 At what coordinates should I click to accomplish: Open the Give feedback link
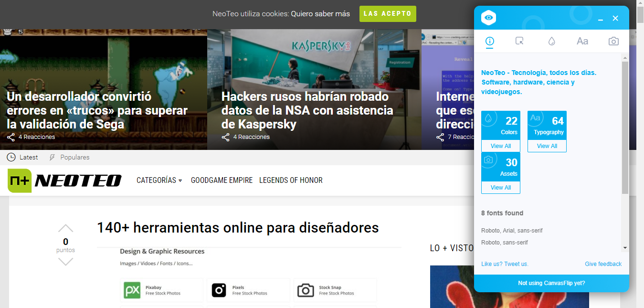coord(603,264)
